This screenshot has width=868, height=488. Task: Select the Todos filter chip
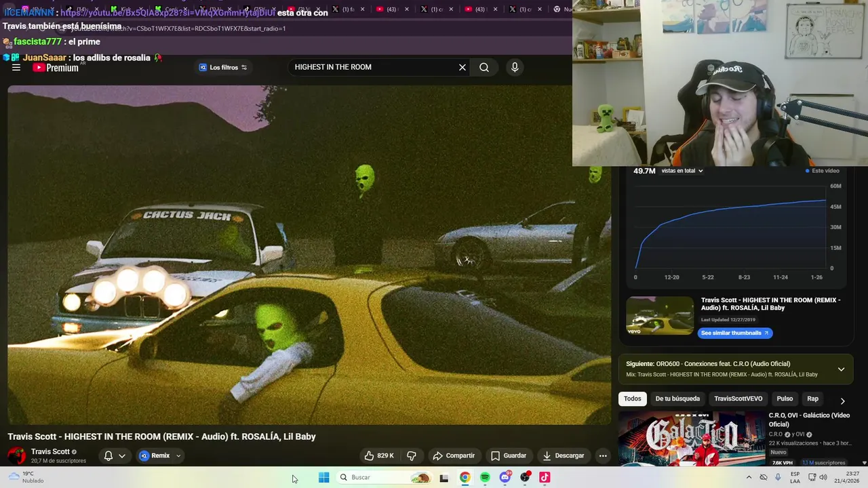tap(632, 399)
